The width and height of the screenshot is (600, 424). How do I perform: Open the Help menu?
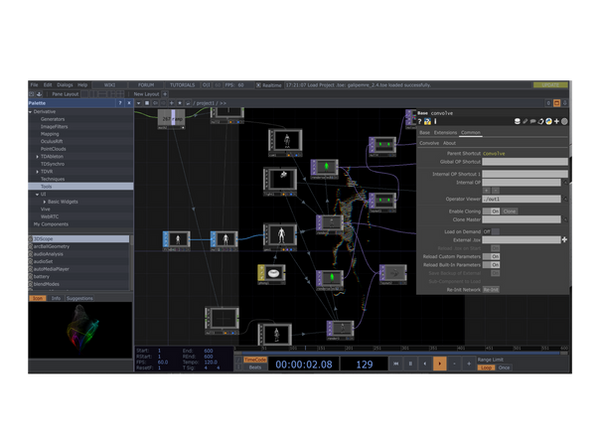83,85
